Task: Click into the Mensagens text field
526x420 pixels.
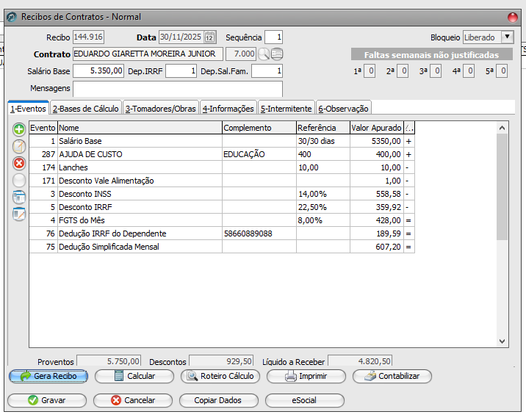Action: point(177,89)
